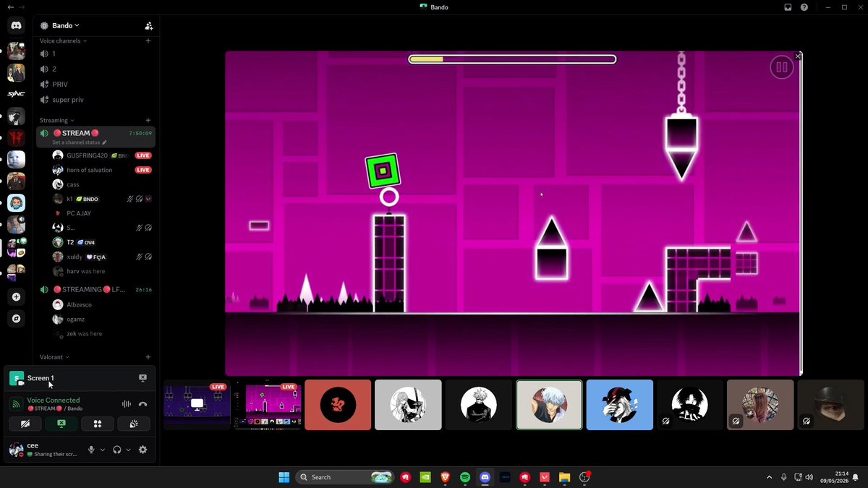Open Discover servers compass icon
This screenshot has width=868, height=488.
(16, 318)
